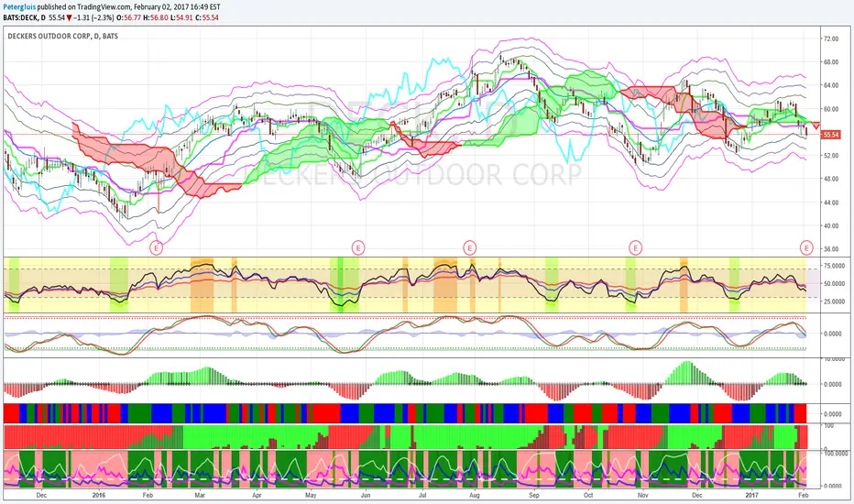Click the earnings E marker above Feb 2016
The height and width of the screenshot is (504, 854).
click(157, 248)
